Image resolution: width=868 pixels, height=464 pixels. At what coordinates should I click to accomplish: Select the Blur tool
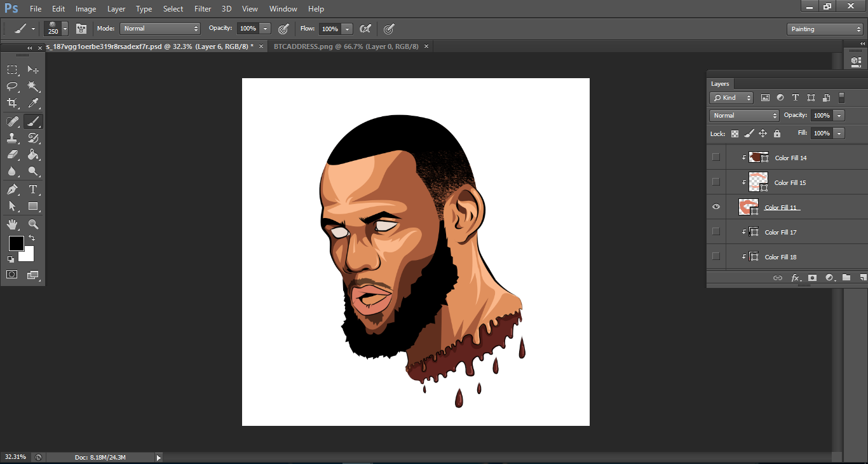(12, 171)
